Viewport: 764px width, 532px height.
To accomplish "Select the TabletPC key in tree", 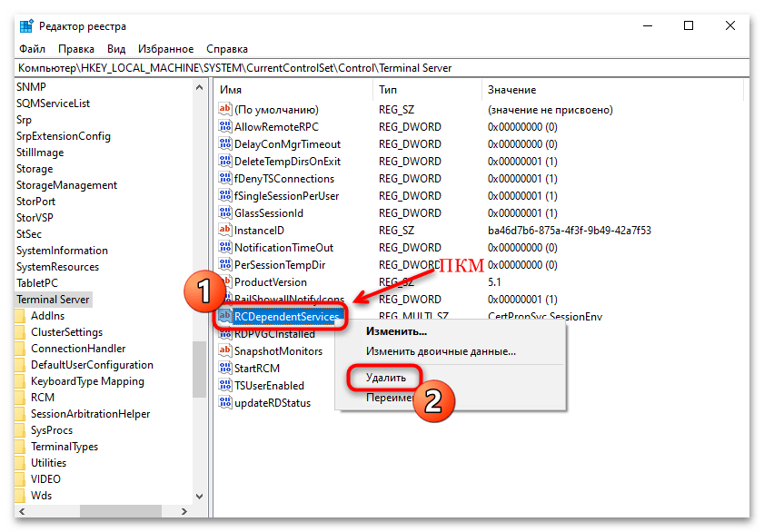I will tap(37, 282).
